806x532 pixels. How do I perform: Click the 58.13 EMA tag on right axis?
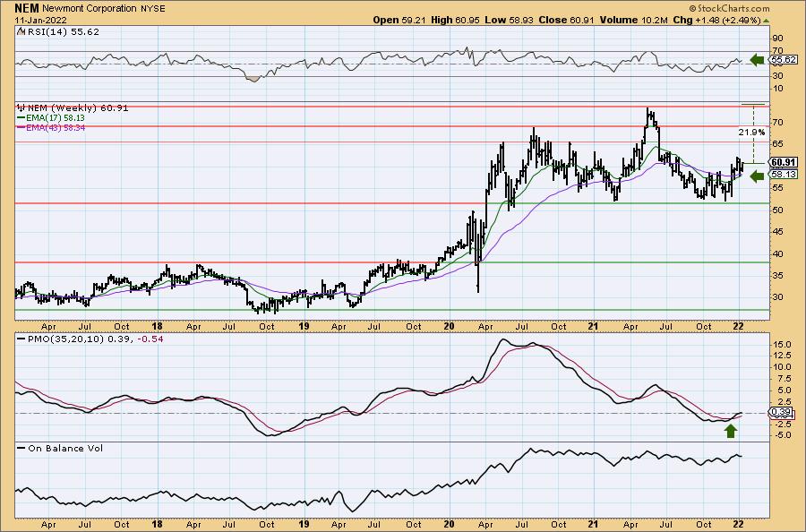tap(784, 175)
